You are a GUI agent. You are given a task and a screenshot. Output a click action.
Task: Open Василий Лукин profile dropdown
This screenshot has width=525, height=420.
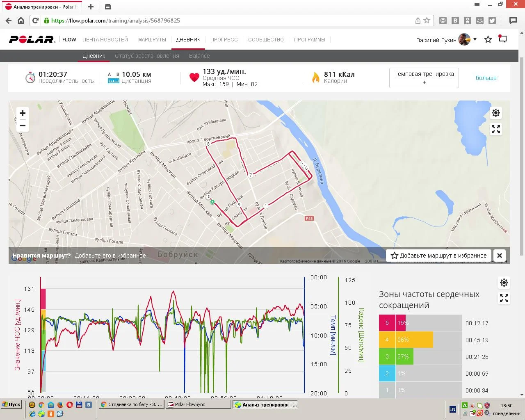[x=475, y=40]
